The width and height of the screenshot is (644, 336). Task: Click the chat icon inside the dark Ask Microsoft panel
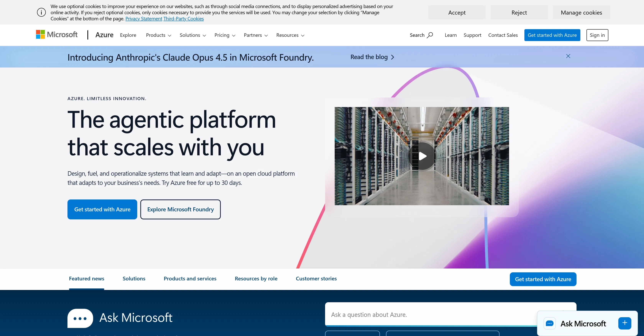(x=80, y=318)
